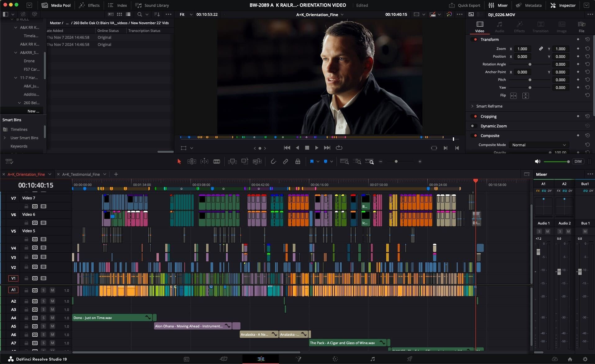Click the Insert Clip toolbar icon

[x=232, y=162]
